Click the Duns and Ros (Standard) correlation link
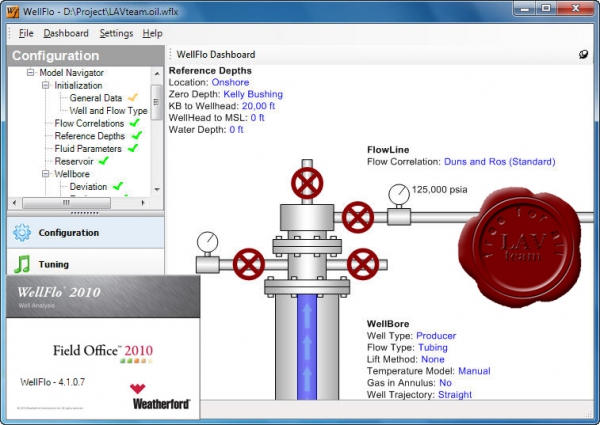Screen dimensions: 600x425 (499, 162)
